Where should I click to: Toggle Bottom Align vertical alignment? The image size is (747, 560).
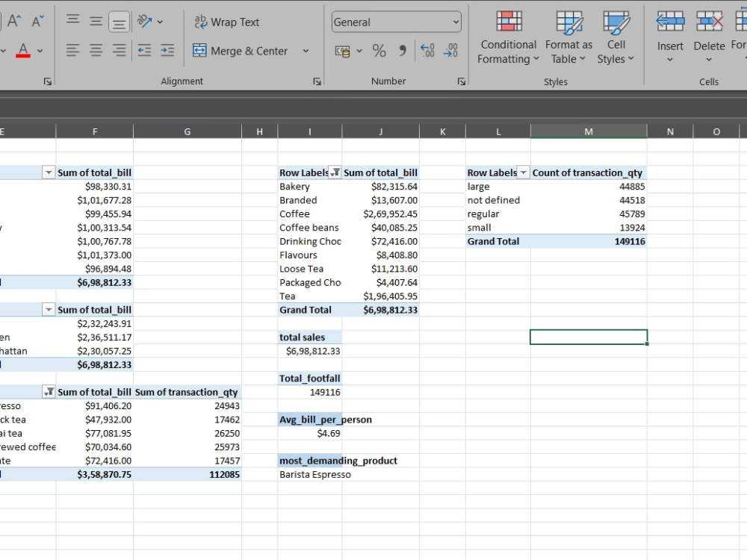tap(119, 22)
